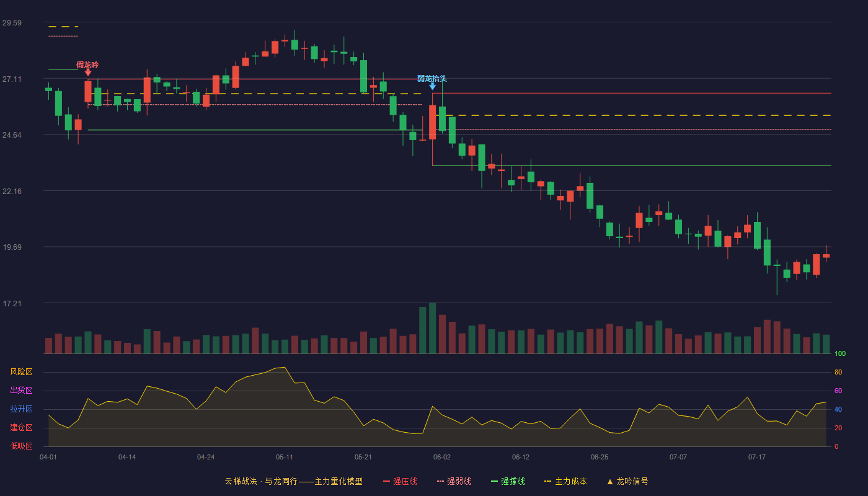The image size is (868, 496).
Task: Select the 拉升区 zone label
Action: (21, 409)
